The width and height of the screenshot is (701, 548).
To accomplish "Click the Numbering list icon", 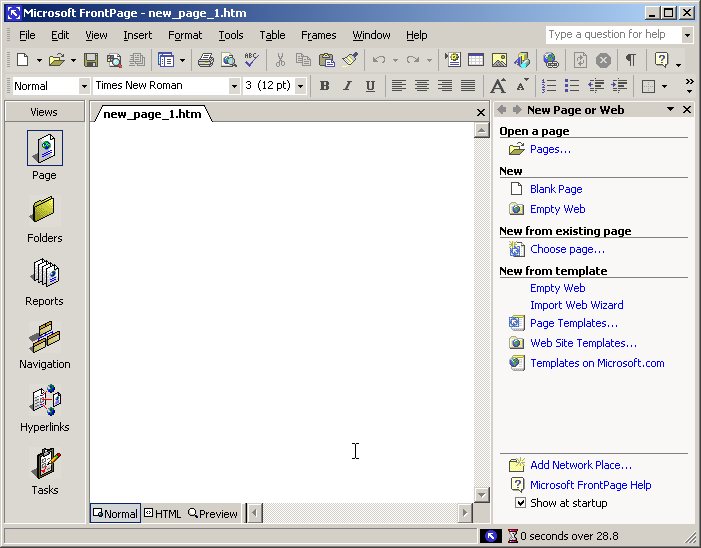I will [549, 85].
